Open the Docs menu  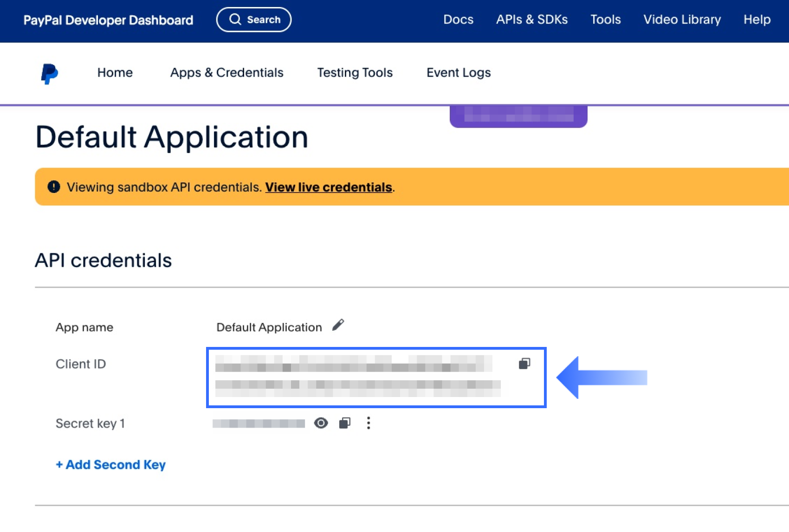458,19
